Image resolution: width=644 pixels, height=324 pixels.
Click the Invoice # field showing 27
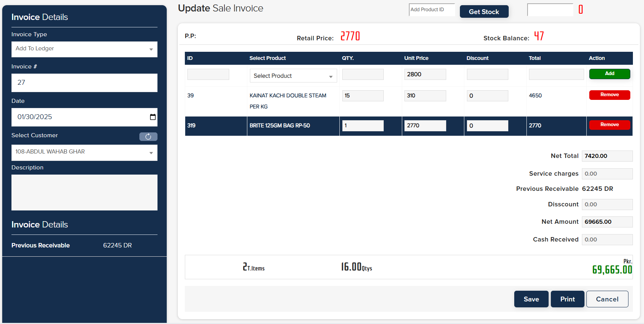click(84, 83)
